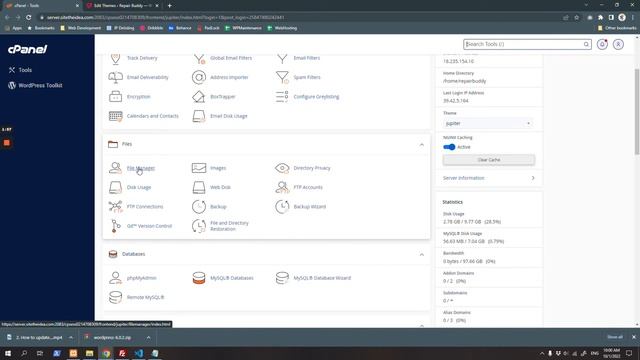Open the FTP Connections icon
The image size is (640, 360).
116,207
